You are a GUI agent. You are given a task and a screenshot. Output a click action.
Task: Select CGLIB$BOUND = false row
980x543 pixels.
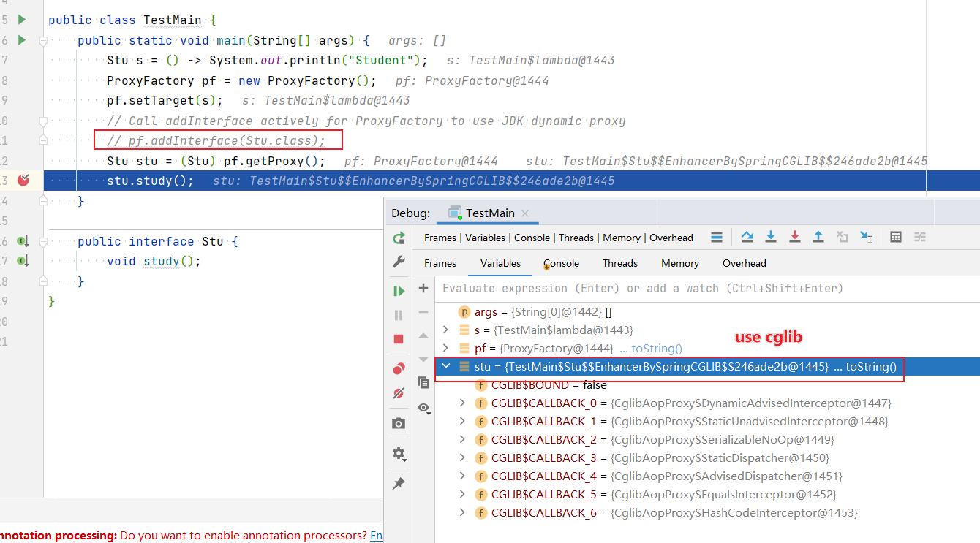point(706,384)
